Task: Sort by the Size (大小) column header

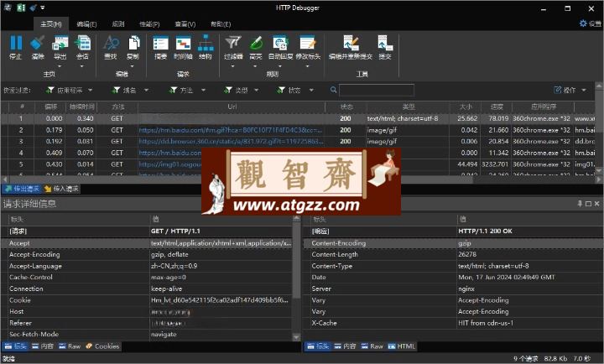Action: (x=466, y=107)
